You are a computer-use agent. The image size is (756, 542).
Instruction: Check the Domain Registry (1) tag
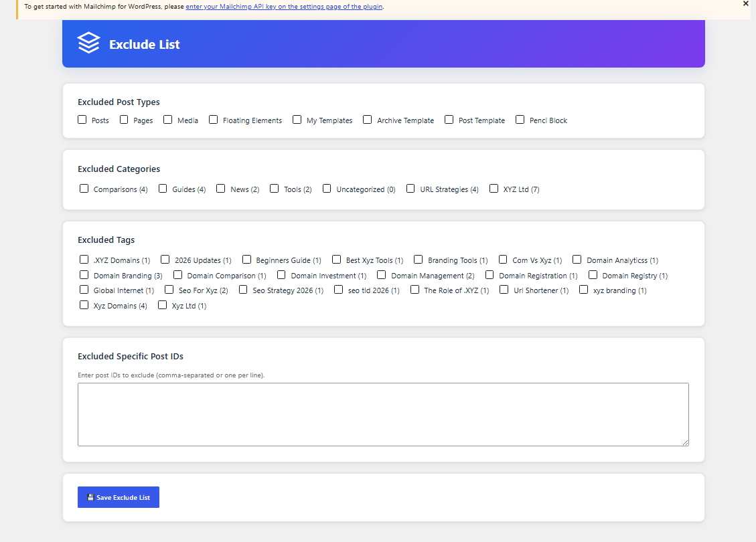[x=593, y=274]
